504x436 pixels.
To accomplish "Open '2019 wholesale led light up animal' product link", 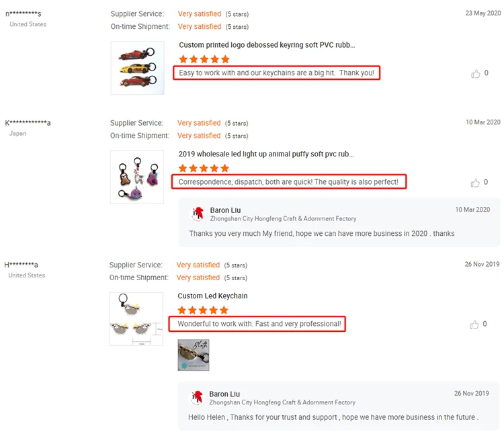I will pos(266,154).
